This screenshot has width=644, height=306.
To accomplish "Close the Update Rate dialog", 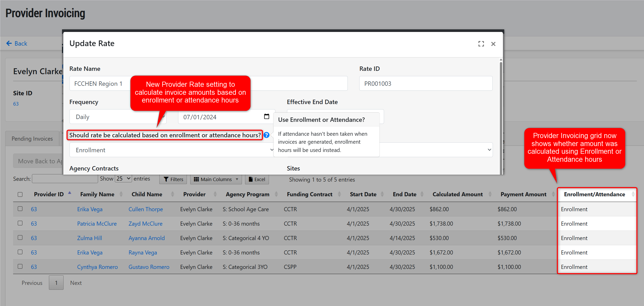I will (x=493, y=44).
